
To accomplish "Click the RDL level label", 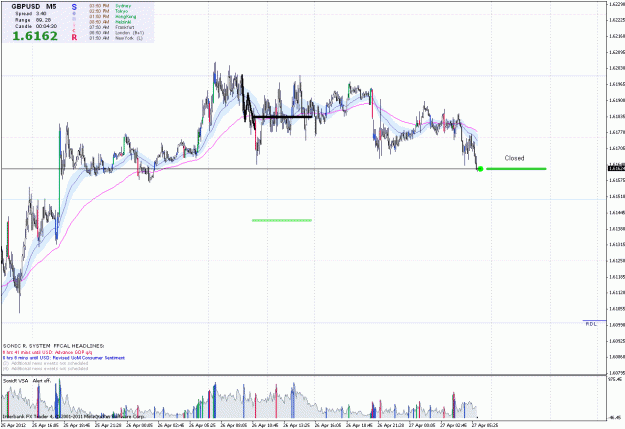I will (x=591, y=324).
